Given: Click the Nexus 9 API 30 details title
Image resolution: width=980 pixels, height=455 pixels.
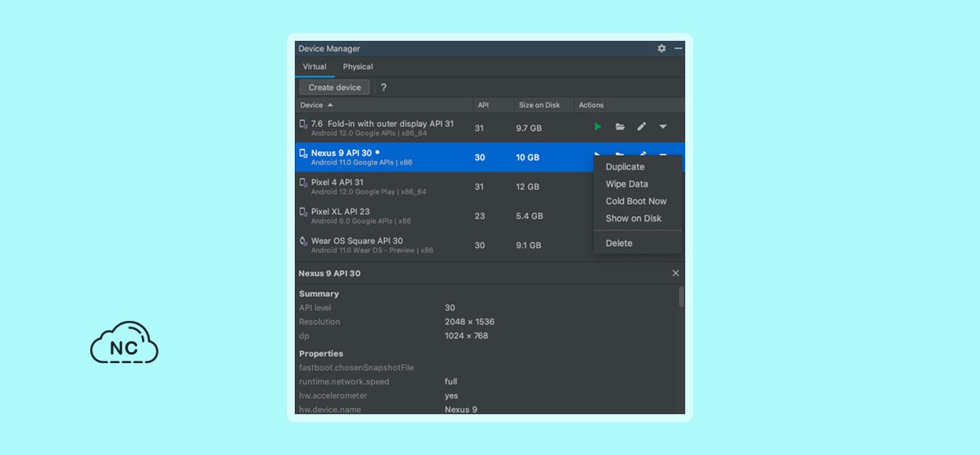Looking at the screenshot, I should [329, 273].
